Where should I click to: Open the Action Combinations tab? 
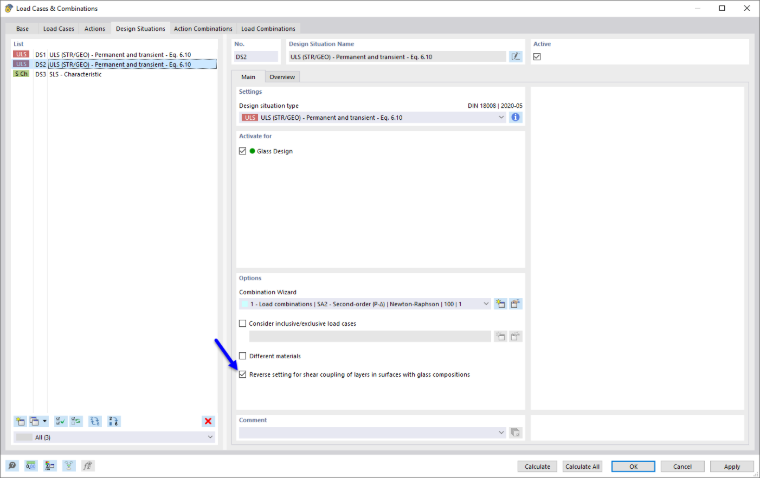203,29
